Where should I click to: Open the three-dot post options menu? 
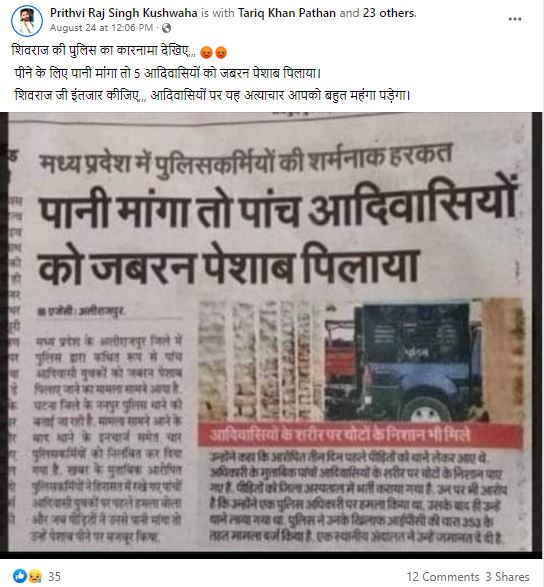point(515,19)
